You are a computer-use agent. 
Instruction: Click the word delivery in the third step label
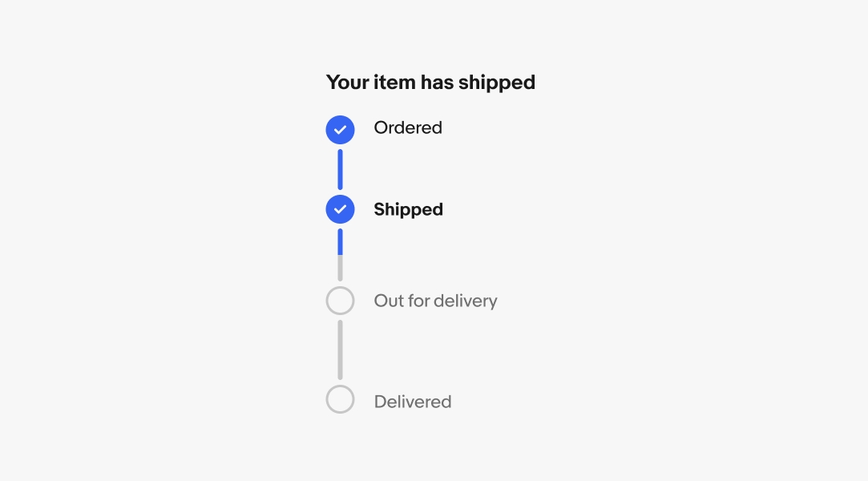(x=466, y=301)
